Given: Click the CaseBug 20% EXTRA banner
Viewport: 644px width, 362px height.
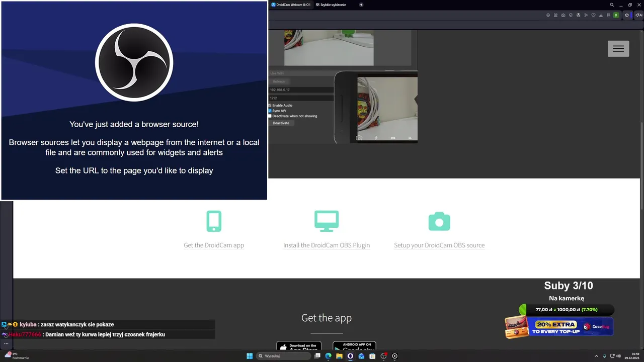Looking at the screenshot, I should point(559,327).
